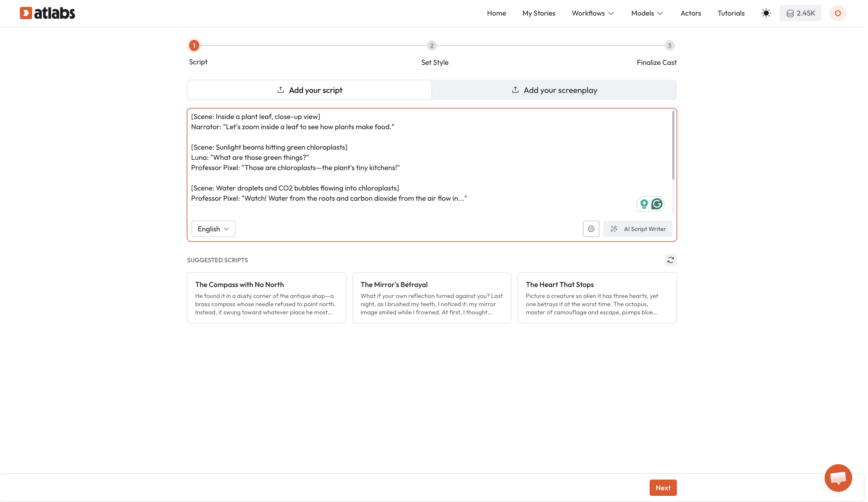Click the atlabs logo icon
The image size is (868, 502).
26,13
